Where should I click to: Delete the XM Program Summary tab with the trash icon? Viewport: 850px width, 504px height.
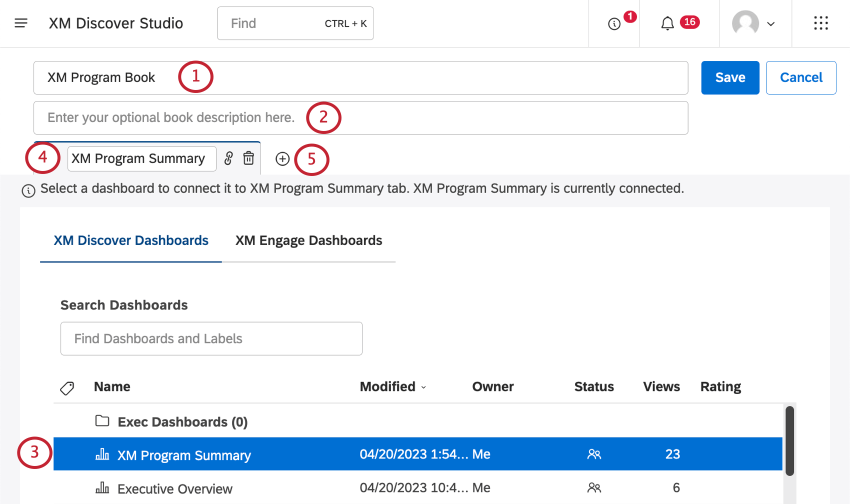tap(248, 158)
